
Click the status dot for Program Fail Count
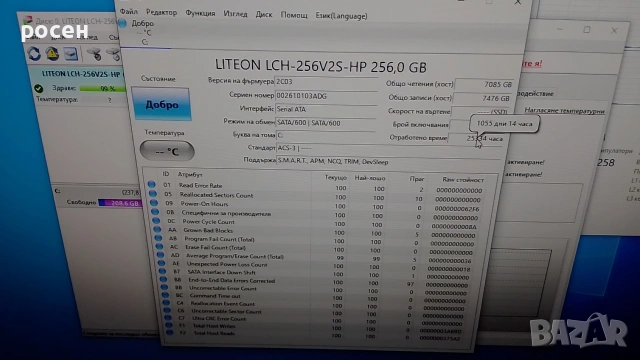(x=158, y=238)
